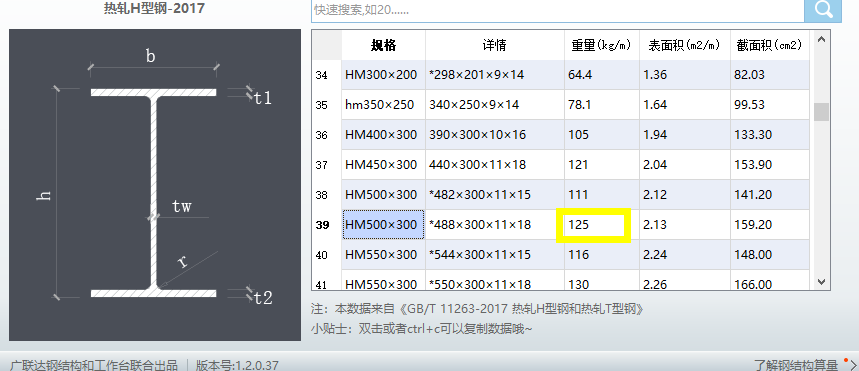Viewport: 859px width, 371px height.
Task: Click the 截面积(cm2) column header
Action: (x=770, y=45)
